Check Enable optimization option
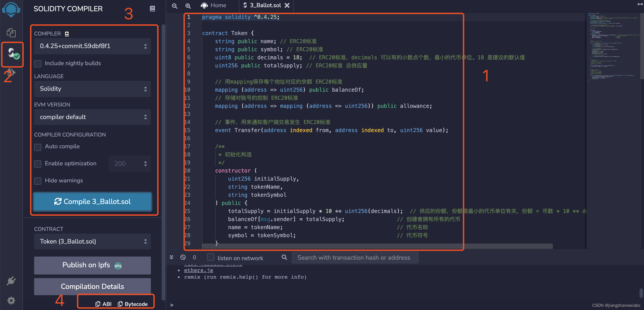The width and height of the screenshot is (644, 310). 38,164
